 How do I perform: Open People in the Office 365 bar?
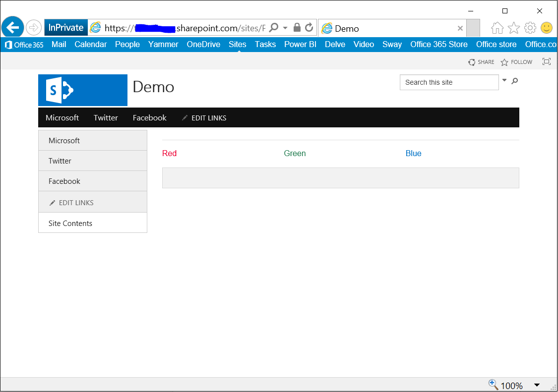pyautogui.click(x=127, y=45)
